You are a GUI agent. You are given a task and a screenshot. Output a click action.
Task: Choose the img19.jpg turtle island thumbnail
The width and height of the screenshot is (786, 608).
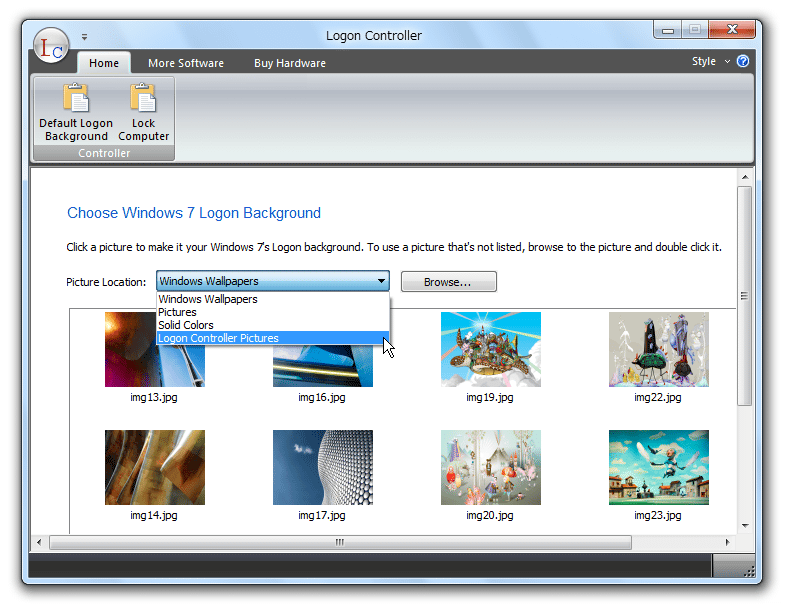(491, 349)
